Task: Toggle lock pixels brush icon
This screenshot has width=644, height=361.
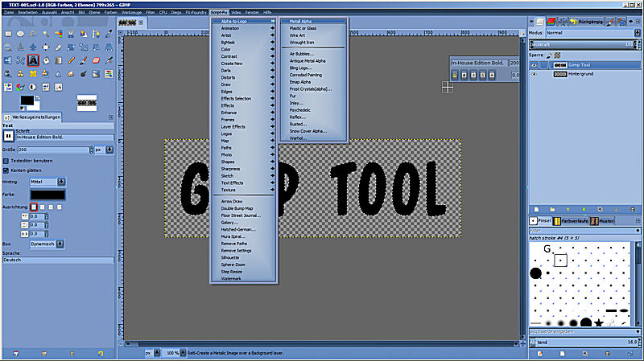Action: click(549, 55)
